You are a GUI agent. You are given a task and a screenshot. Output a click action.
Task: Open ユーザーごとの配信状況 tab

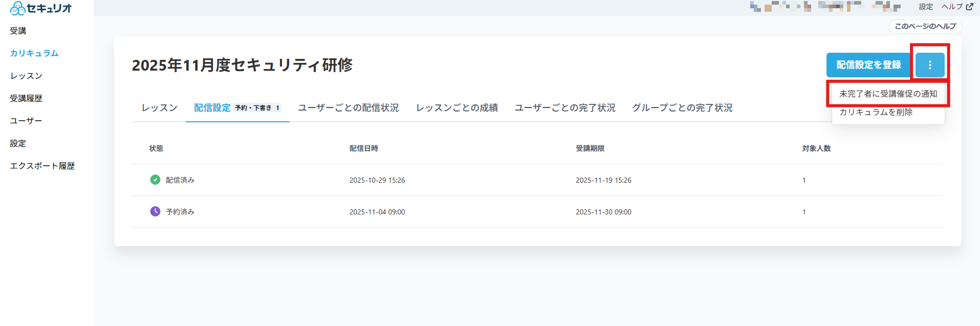349,107
